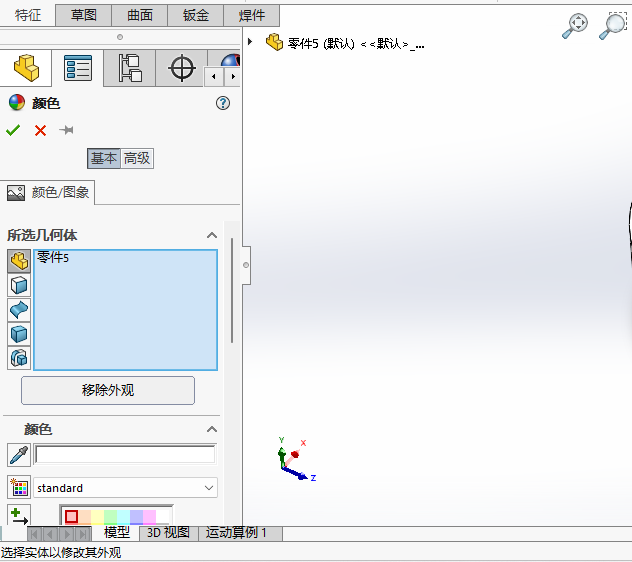
Task: Select the faces filter icon
Action: click(19, 285)
